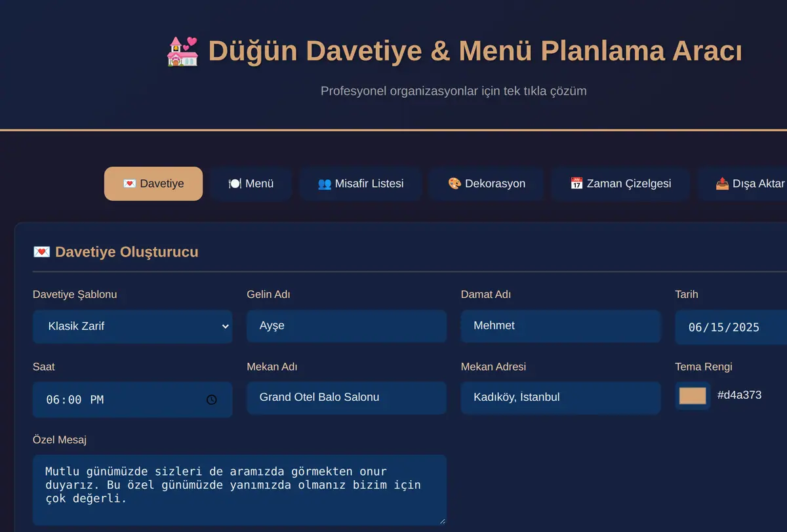Click the #d4a373 color code text
787x532 pixels.
pos(739,396)
